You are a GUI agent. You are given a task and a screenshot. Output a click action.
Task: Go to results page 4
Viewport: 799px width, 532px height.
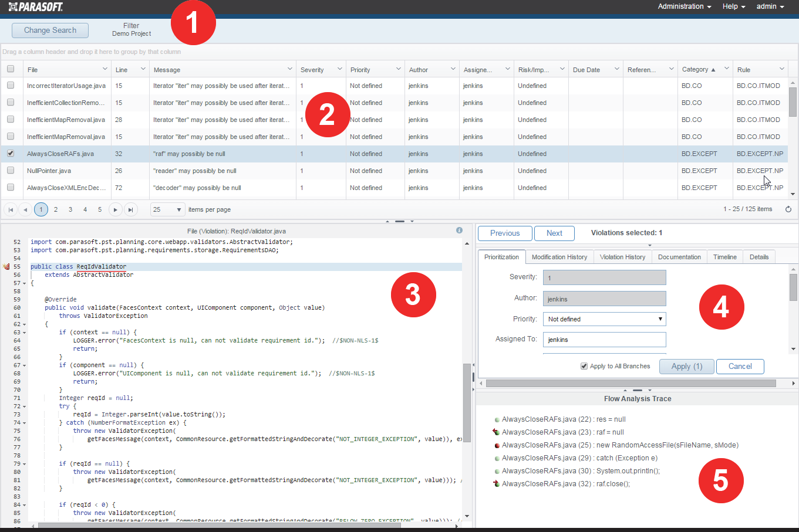pyautogui.click(x=85, y=209)
